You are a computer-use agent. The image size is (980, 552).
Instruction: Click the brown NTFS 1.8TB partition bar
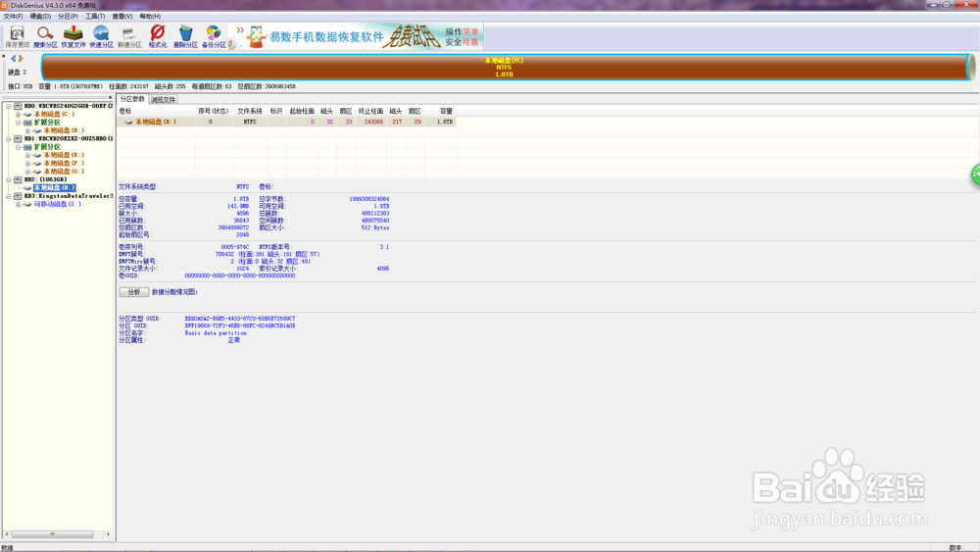(505, 67)
